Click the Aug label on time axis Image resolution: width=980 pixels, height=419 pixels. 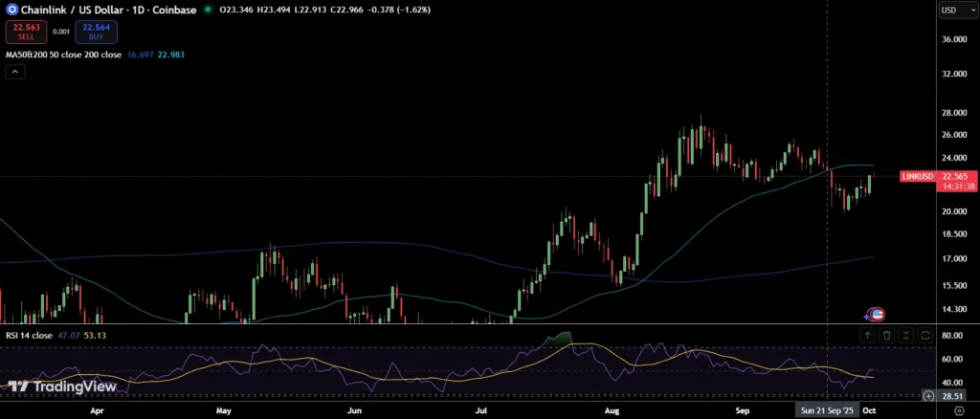pos(612,409)
